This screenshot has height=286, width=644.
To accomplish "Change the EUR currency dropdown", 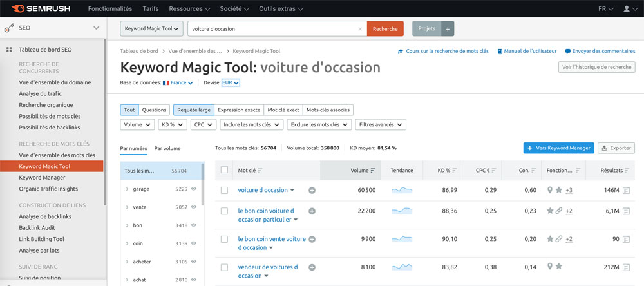I will pyautogui.click(x=231, y=82).
